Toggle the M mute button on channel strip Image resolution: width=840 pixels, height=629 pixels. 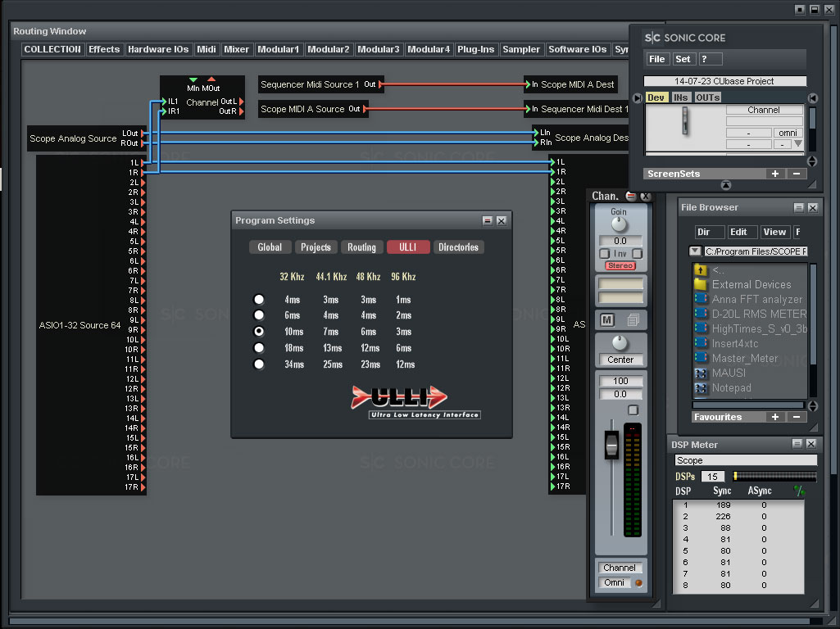[606, 319]
